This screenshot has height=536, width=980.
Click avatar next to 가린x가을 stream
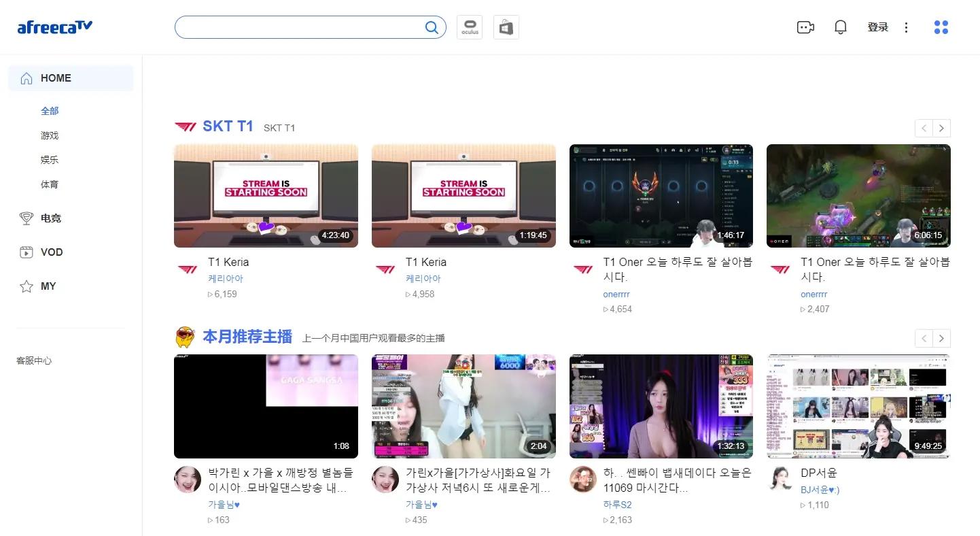pyautogui.click(x=385, y=480)
